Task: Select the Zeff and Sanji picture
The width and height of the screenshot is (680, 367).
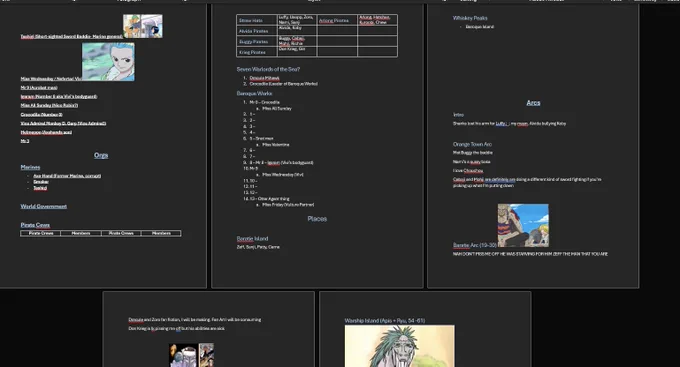Action: pos(523,226)
